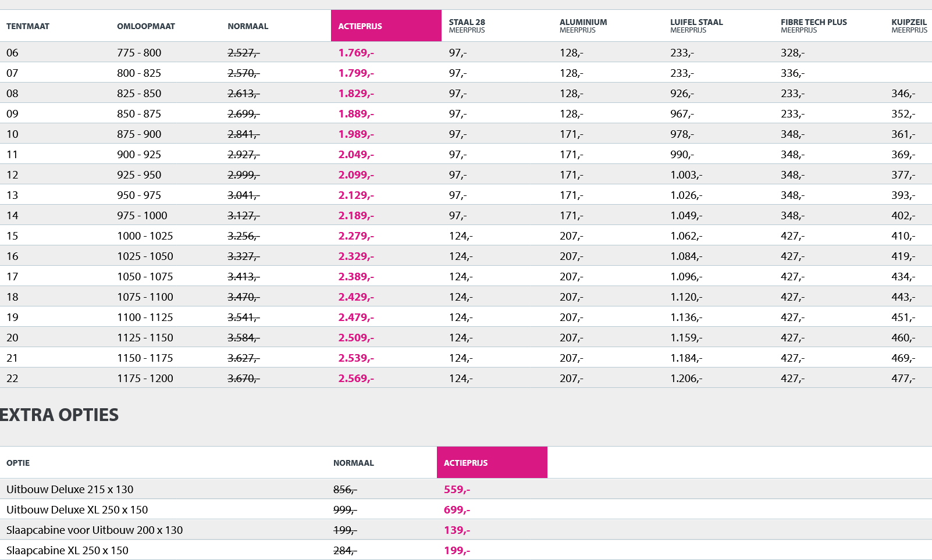Click the 2.569,- action price
Screen dimensions: 932x560
pyautogui.click(x=356, y=379)
